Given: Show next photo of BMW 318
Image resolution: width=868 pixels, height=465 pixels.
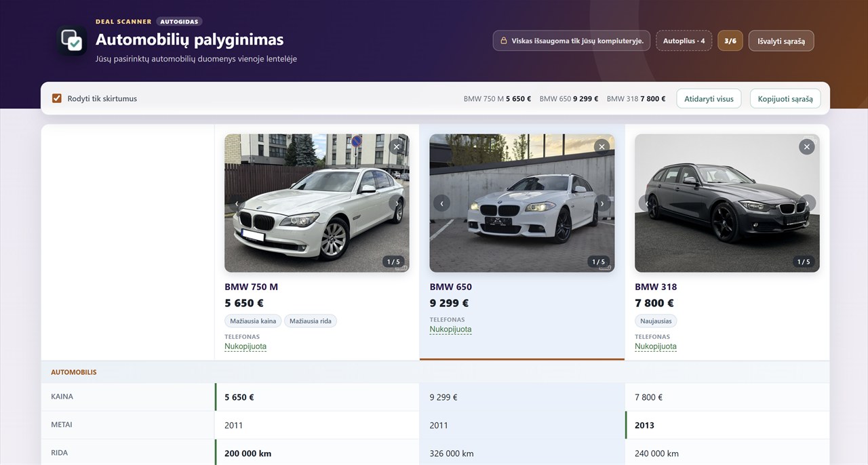Looking at the screenshot, I should click(808, 203).
